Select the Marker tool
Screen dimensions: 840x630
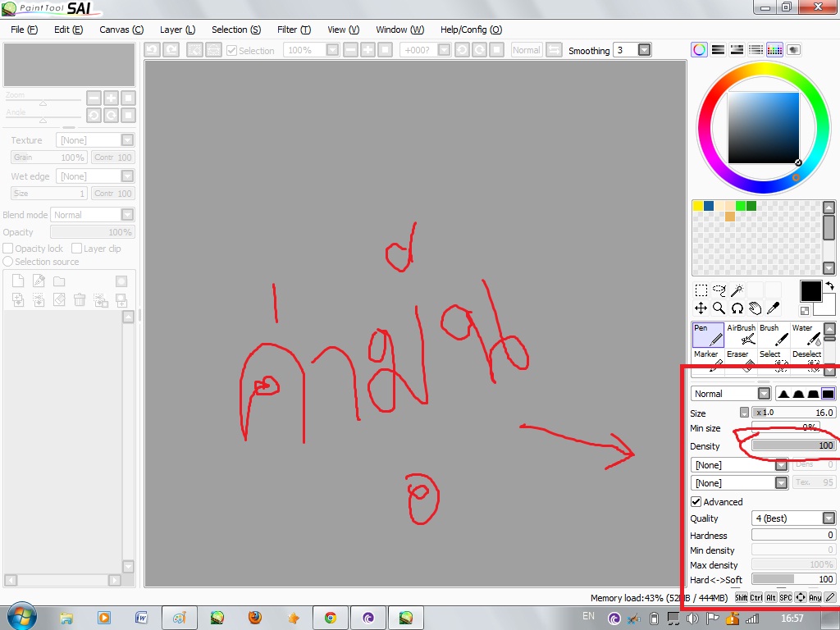click(708, 360)
